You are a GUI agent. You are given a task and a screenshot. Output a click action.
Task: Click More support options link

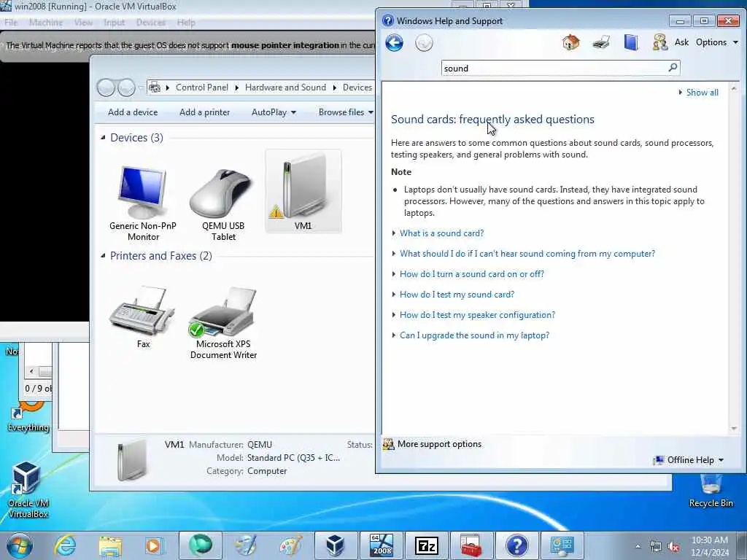(x=439, y=444)
